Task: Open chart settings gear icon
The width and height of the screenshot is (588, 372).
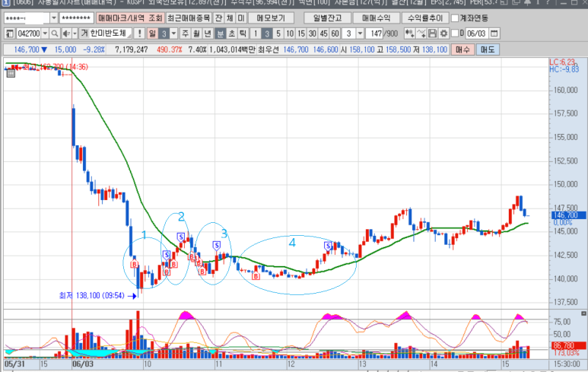Action: (x=443, y=33)
